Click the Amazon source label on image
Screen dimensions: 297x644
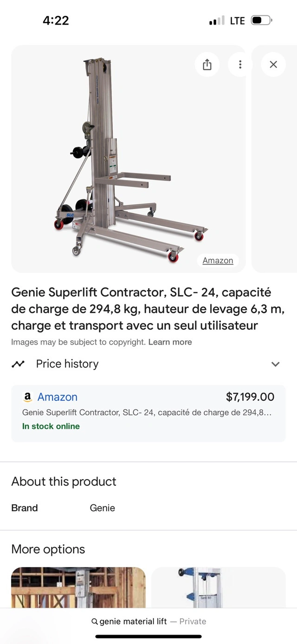pyautogui.click(x=218, y=261)
